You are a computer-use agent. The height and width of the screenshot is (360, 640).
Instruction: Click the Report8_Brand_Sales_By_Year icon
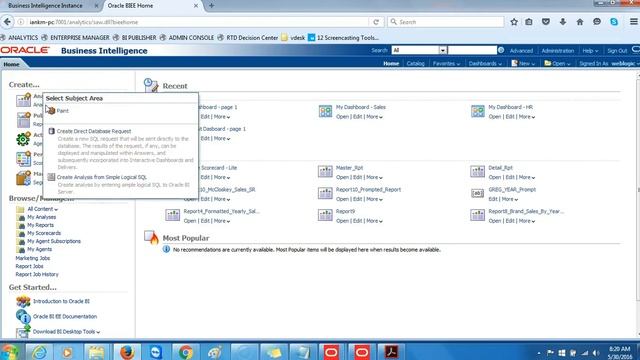coord(478,215)
